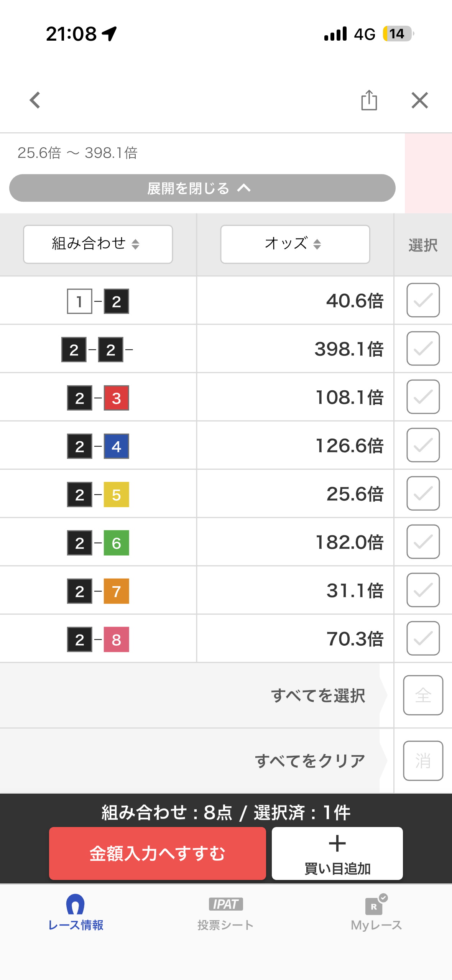Tap the yellow number 5 frame swatch
The height and width of the screenshot is (980, 452).
tap(117, 495)
